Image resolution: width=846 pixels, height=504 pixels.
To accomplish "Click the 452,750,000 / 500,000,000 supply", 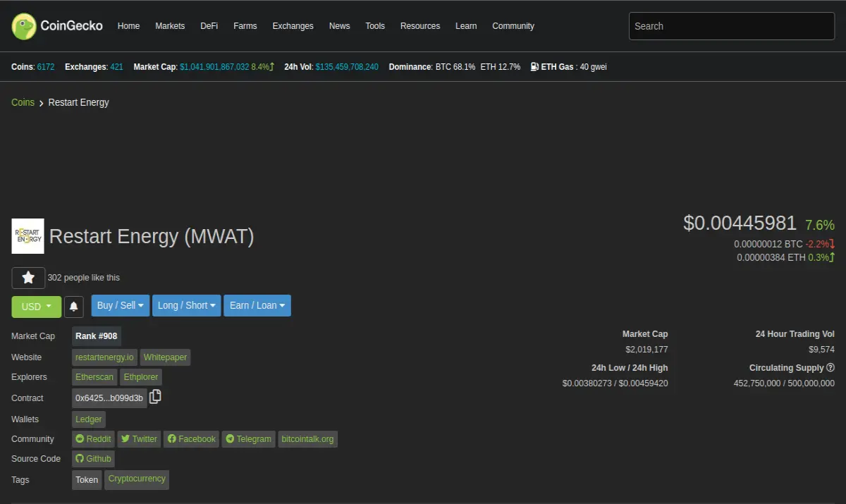I will click(x=784, y=383).
